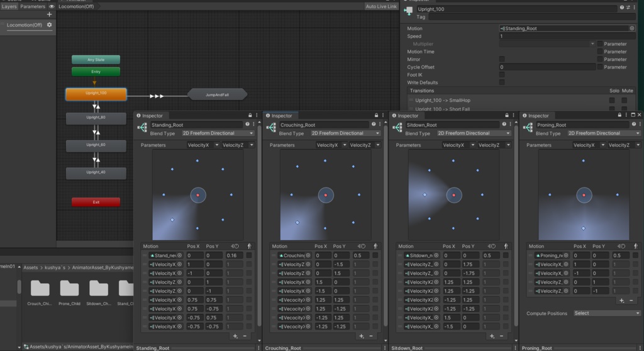
Task: Open picker for Stand_new motion clip
Action: [x=179, y=255]
